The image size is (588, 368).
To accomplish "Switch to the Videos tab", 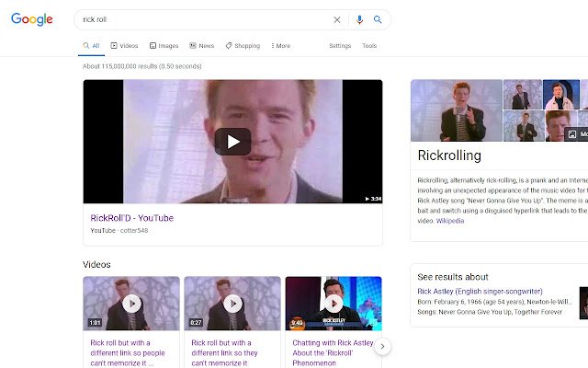I will click(x=124, y=46).
